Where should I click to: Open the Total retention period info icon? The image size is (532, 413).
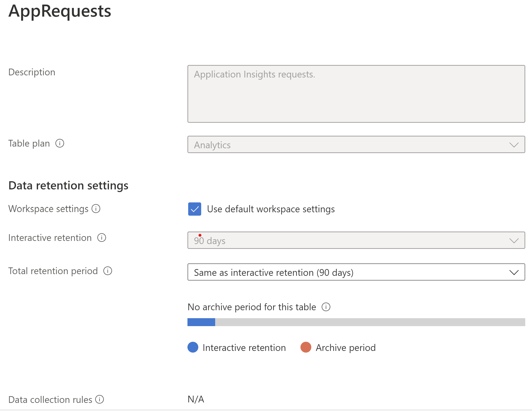[x=107, y=271]
